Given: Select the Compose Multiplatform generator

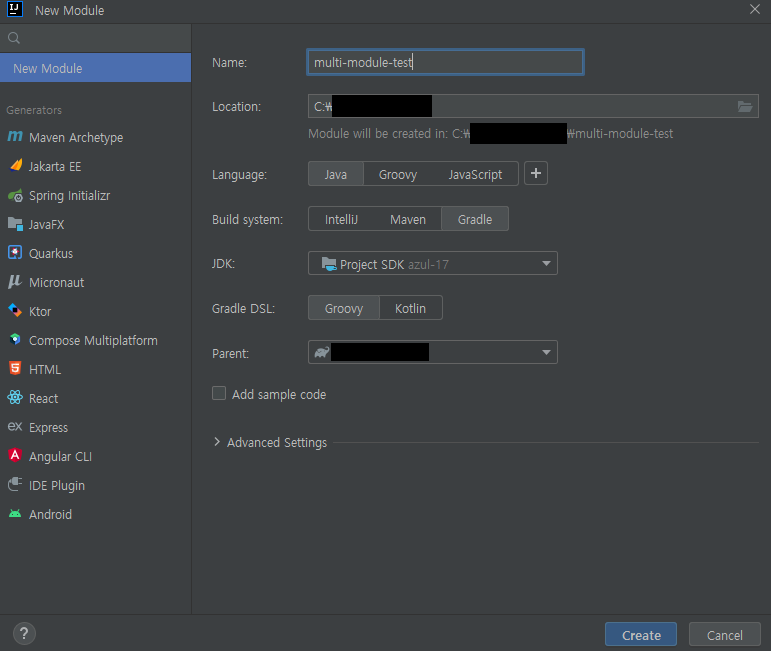Looking at the screenshot, I should [95, 340].
